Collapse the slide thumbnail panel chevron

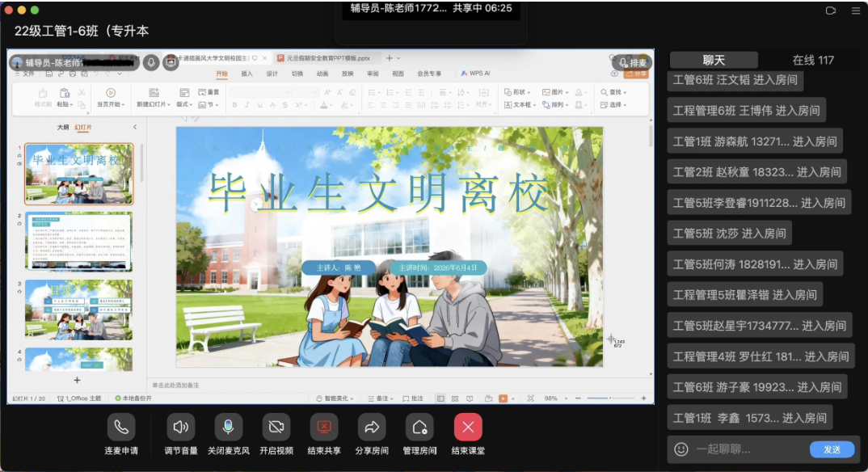click(135, 127)
